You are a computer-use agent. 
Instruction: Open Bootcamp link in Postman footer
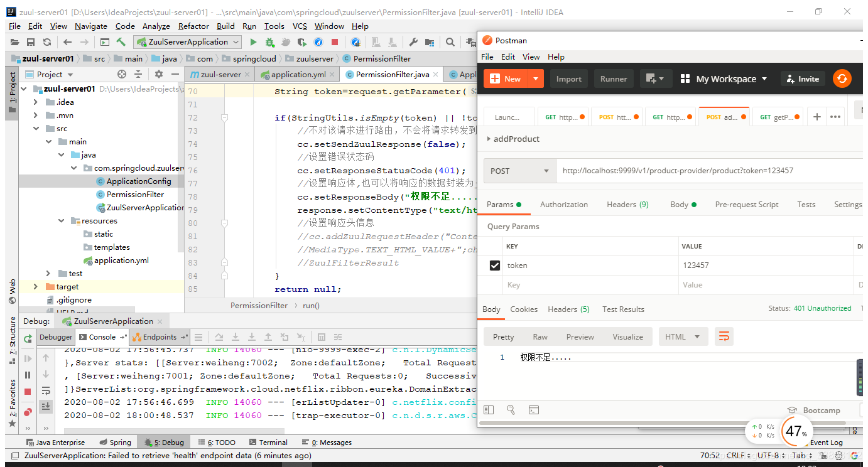pyautogui.click(x=814, y=410)
